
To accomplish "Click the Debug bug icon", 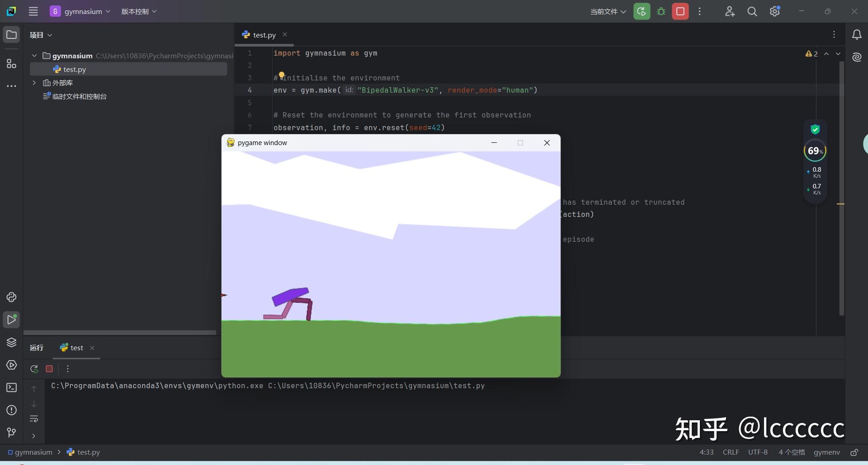I will click(x=661, y=11).
